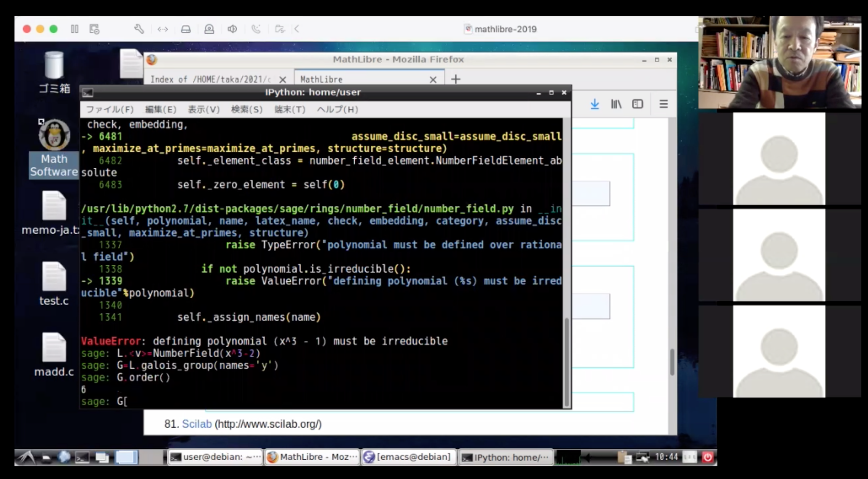This screenshot has height=479, width=868.
Task: Open ヘルプ(H) menu in terminal
Action: [x=338, y=110]
